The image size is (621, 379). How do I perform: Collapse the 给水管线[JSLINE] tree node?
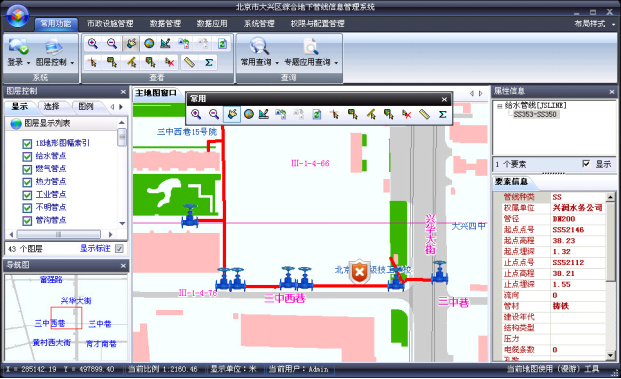coord(499,106)
